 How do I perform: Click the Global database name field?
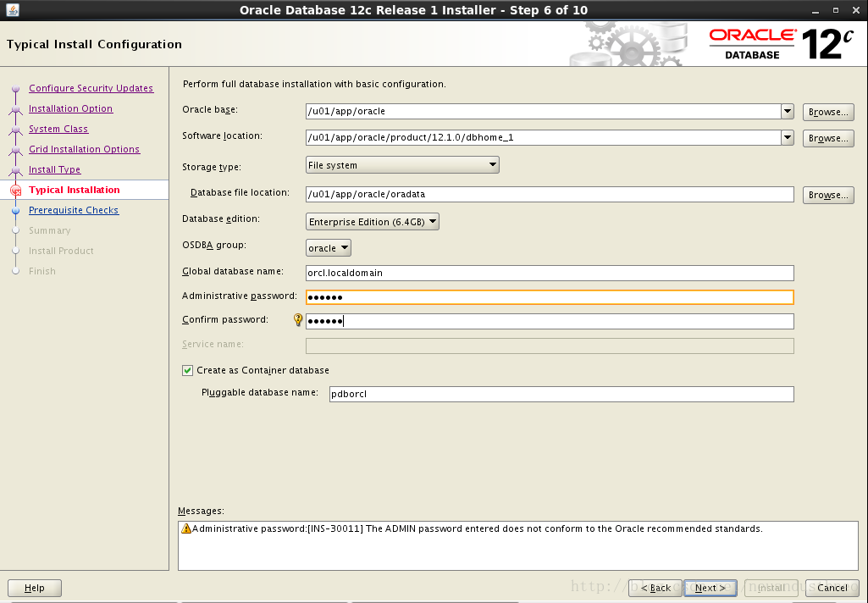550,273
